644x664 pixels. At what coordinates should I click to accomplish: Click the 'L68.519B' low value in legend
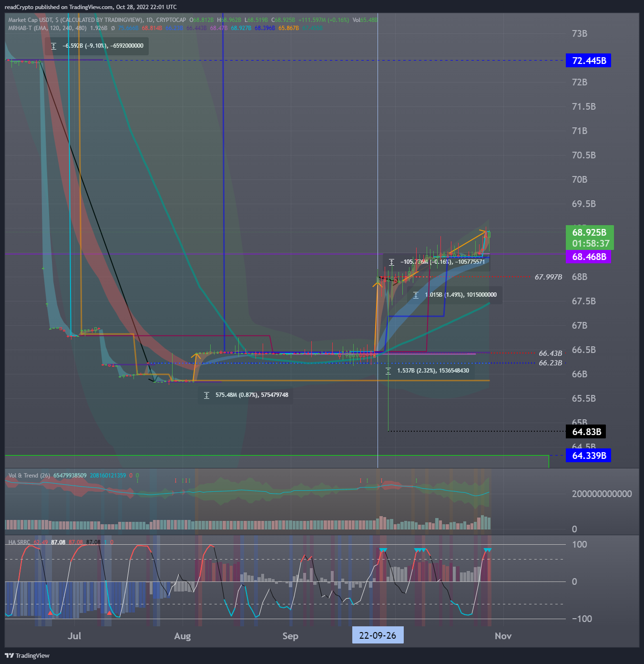click(x=256, y=20)
